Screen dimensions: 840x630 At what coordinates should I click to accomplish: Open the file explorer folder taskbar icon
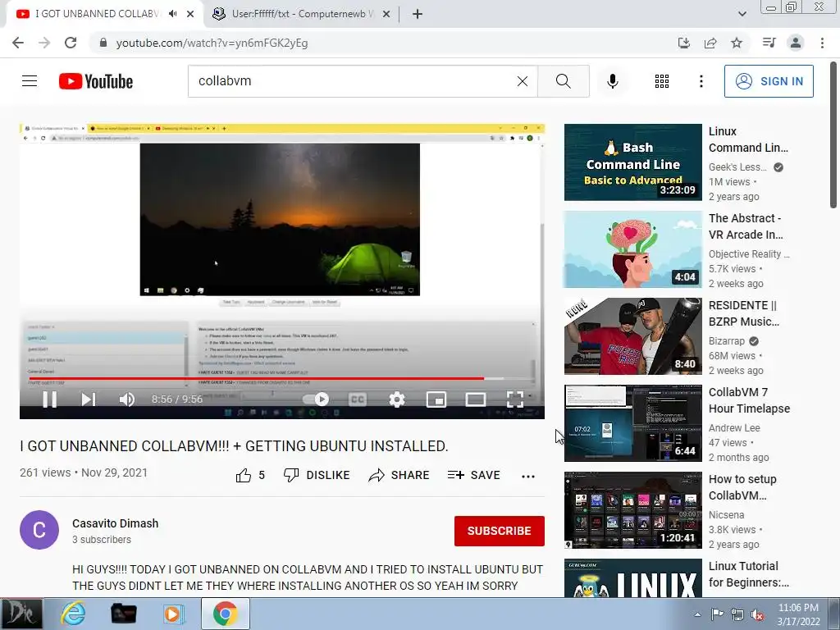(123, 614)
